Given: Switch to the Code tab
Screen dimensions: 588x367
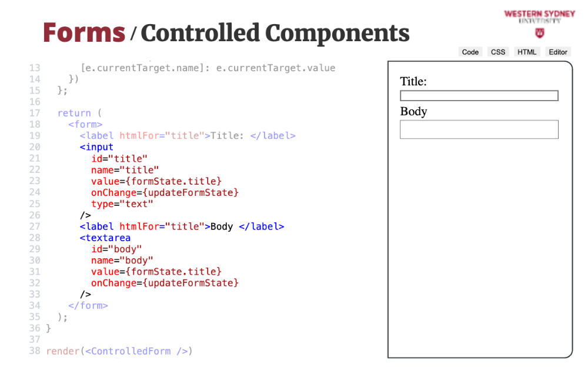Looking at the screenshot, I should (x=470, y=52).
